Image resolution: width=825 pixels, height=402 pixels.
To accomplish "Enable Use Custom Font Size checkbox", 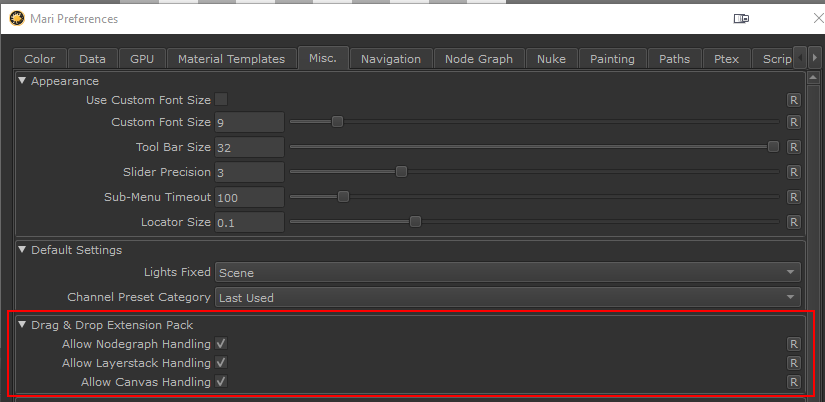I will [221, 99].
